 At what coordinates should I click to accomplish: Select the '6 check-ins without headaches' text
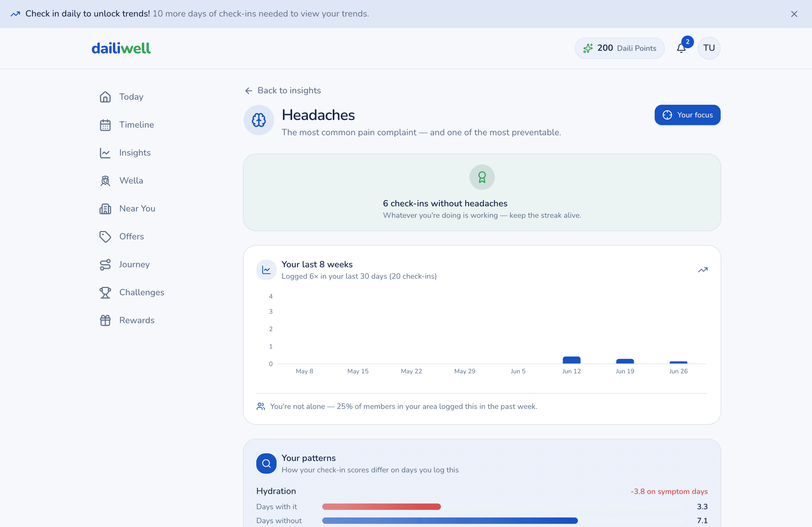pyautogui.click(x=445, y=203)
